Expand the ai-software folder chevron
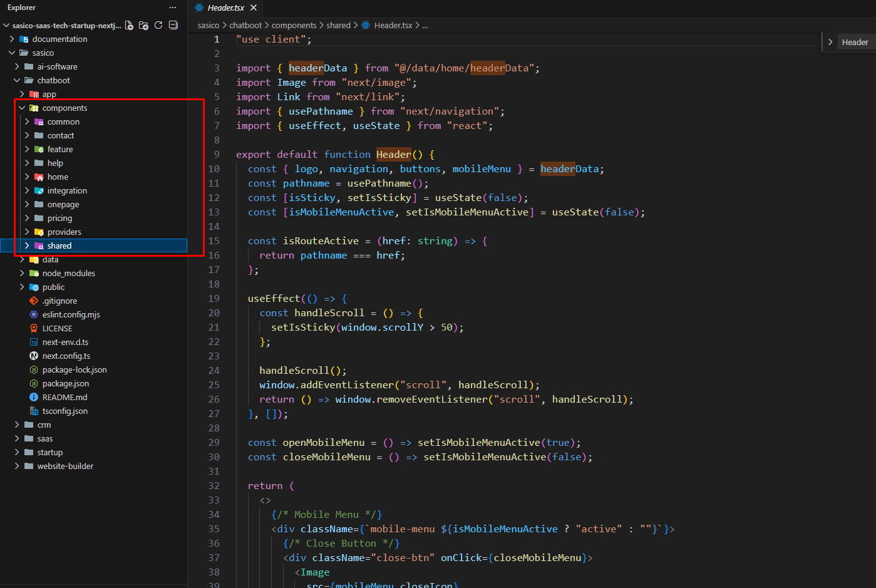Image resolution: width=876 pixels, height=588 pixels. [x=16, y=66]
